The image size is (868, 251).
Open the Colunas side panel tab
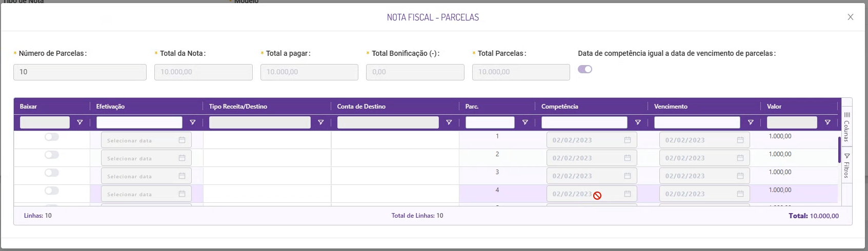(846, 126)
